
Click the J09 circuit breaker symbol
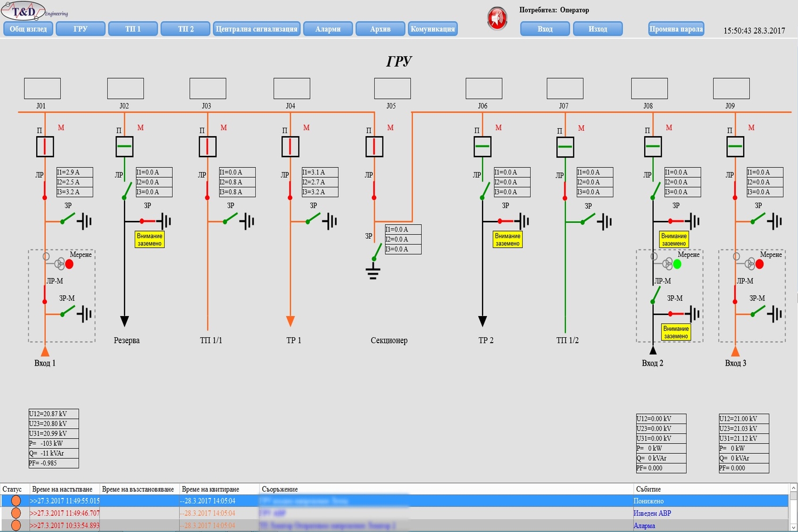(x=735, y=146)
